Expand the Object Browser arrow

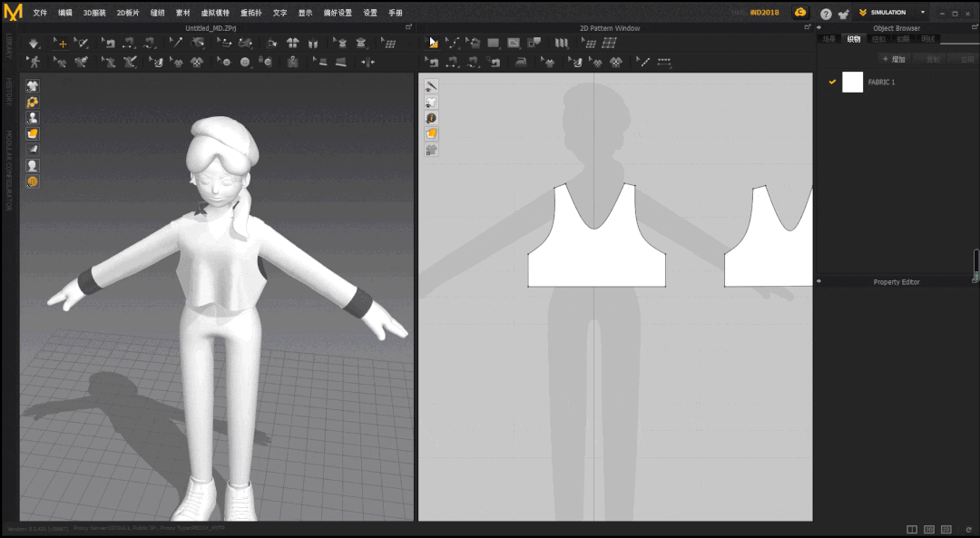[x=819, y=27]
